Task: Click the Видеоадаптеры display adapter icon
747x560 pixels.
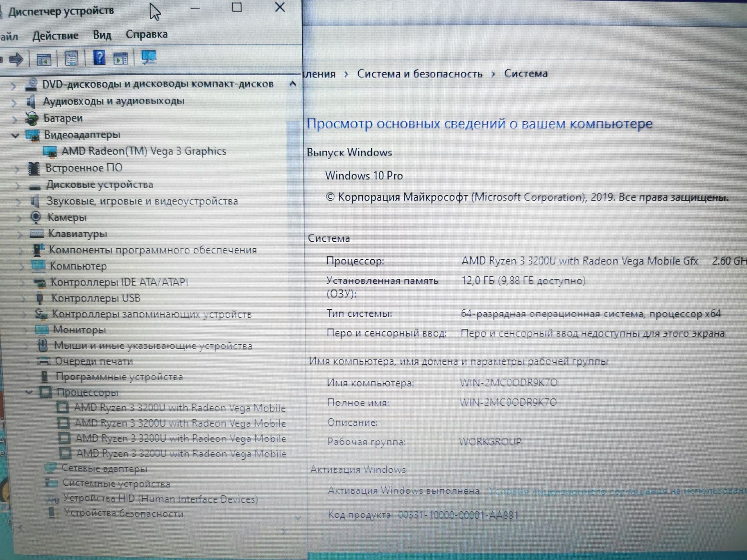Action: (x=32, y=135)
